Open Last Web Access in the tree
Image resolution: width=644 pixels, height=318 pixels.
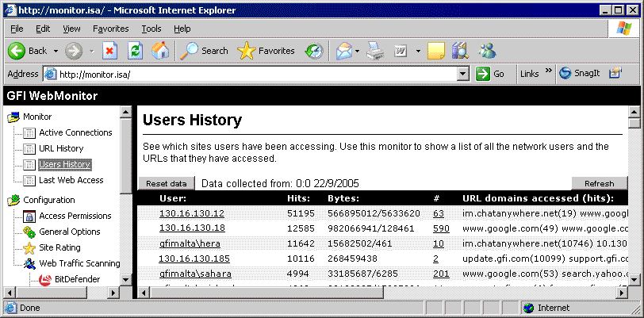[71, 180]
